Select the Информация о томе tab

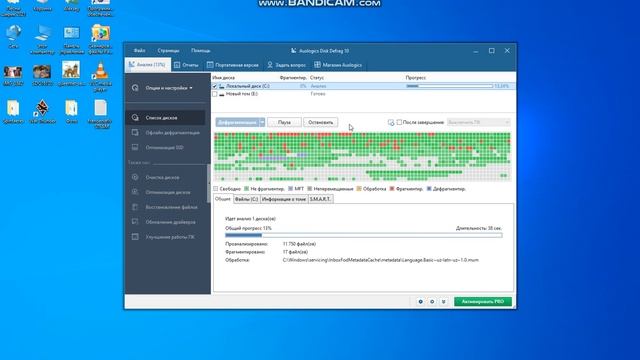284,199
